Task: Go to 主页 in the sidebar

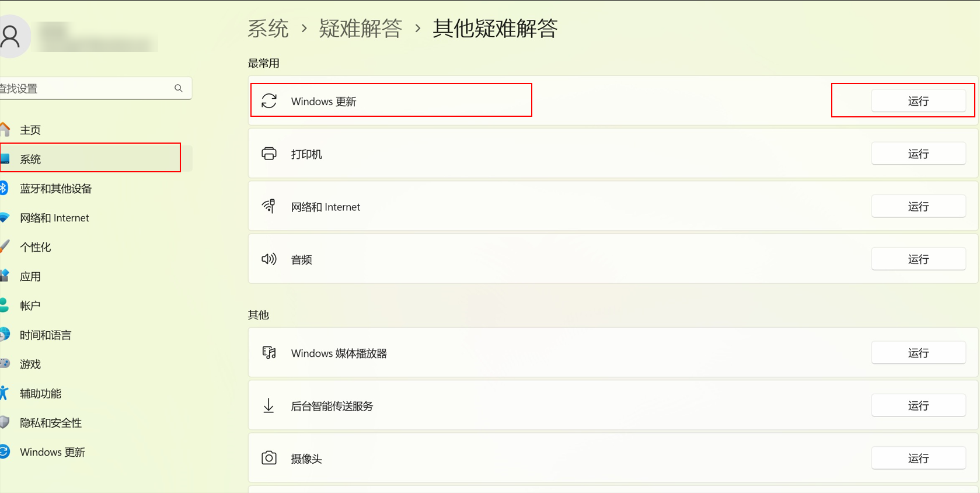Action: coord(30,130)
